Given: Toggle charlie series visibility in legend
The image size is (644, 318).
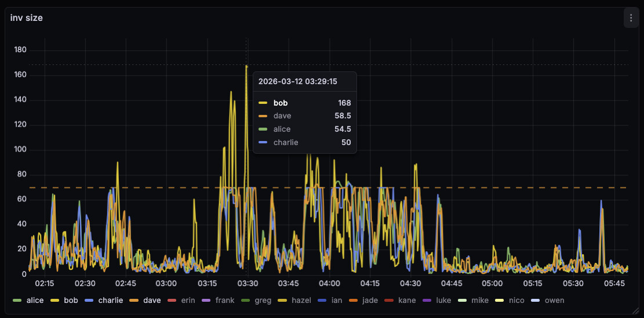Looking at the screenshot, I should point(110,300).
